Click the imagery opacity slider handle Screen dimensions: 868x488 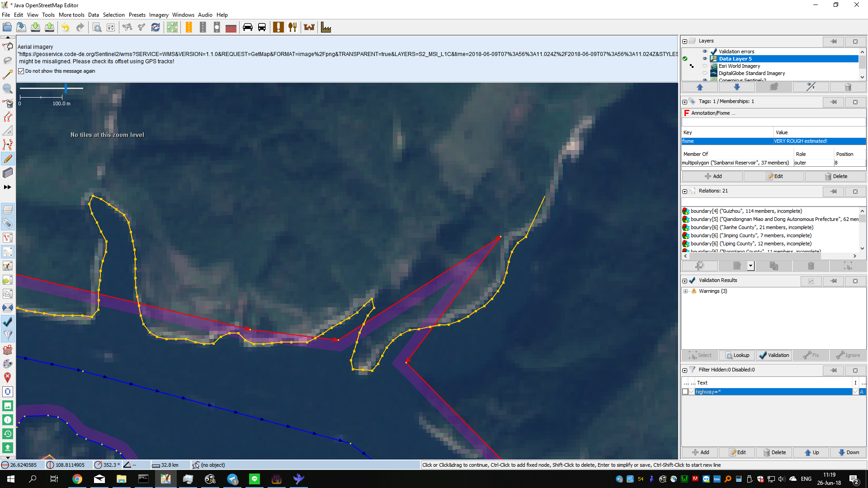coord(66,88)
